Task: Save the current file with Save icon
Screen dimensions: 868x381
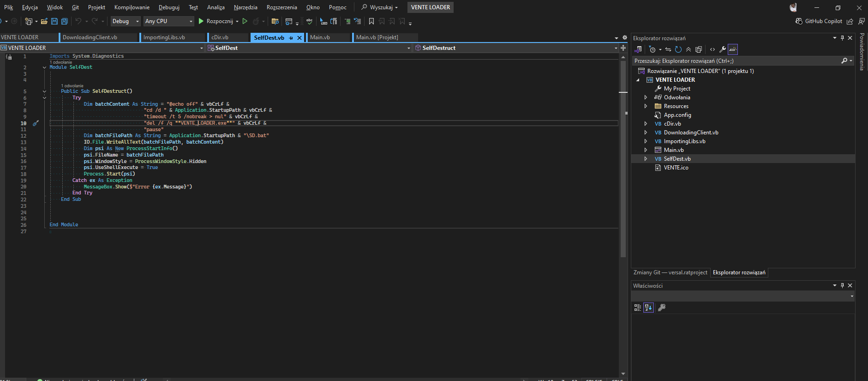Action: 54,21
